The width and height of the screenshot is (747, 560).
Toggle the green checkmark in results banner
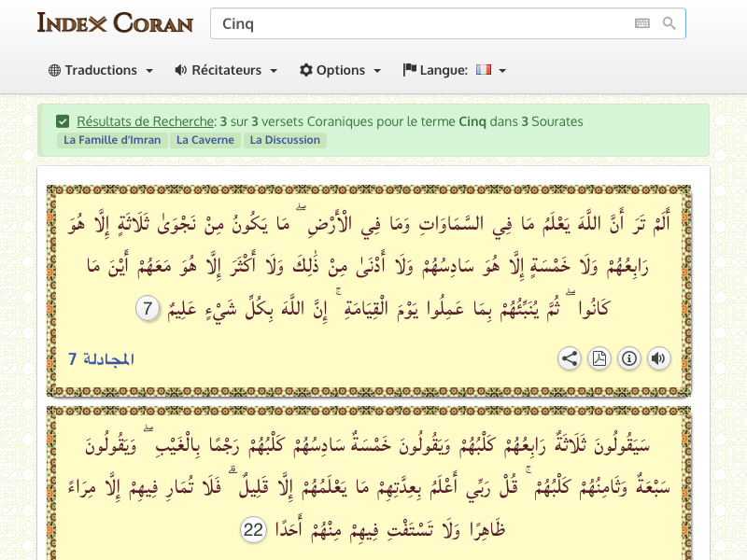click(63, 121)
